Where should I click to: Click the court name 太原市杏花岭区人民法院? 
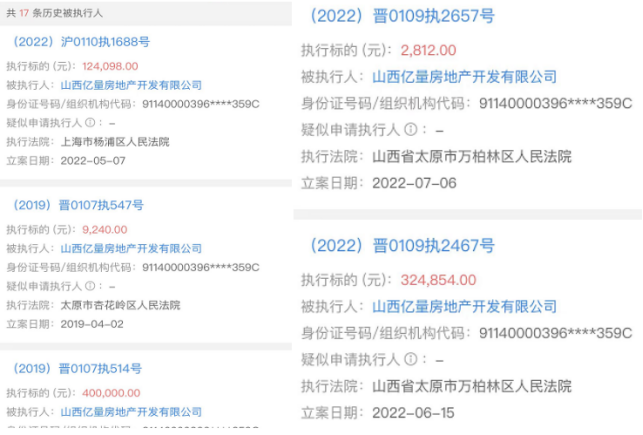click(120, 305)
